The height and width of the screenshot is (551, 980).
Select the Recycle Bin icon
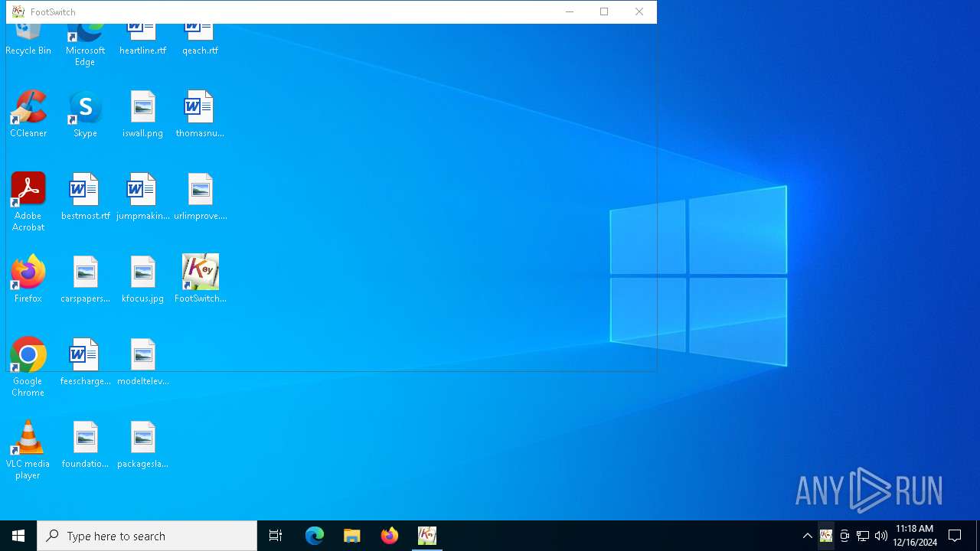28,40
